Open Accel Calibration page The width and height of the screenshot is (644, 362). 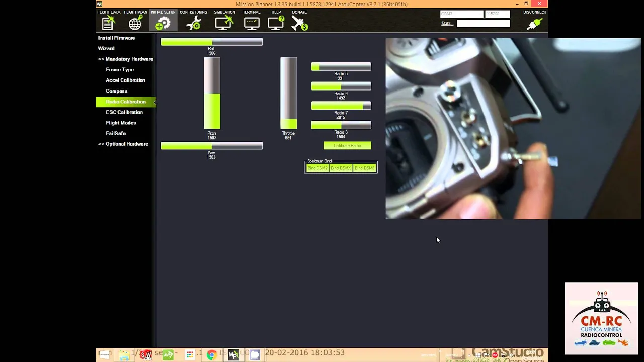[125, 80]
